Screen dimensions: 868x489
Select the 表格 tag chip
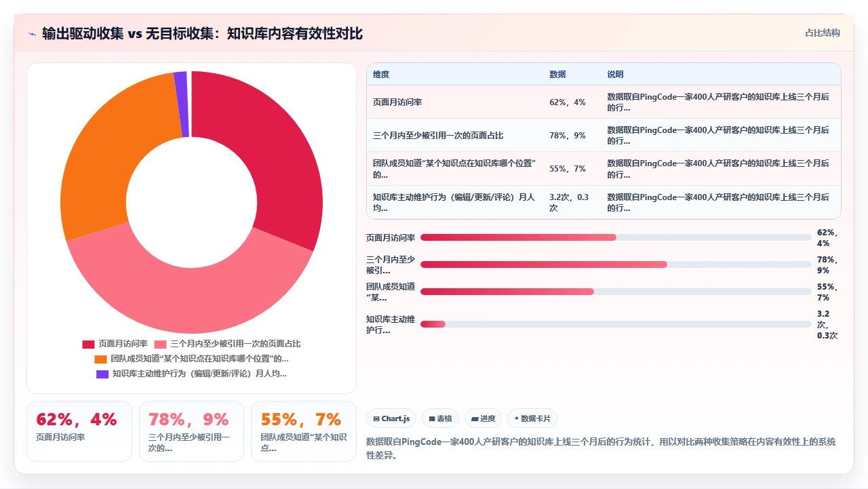point(440,418)
